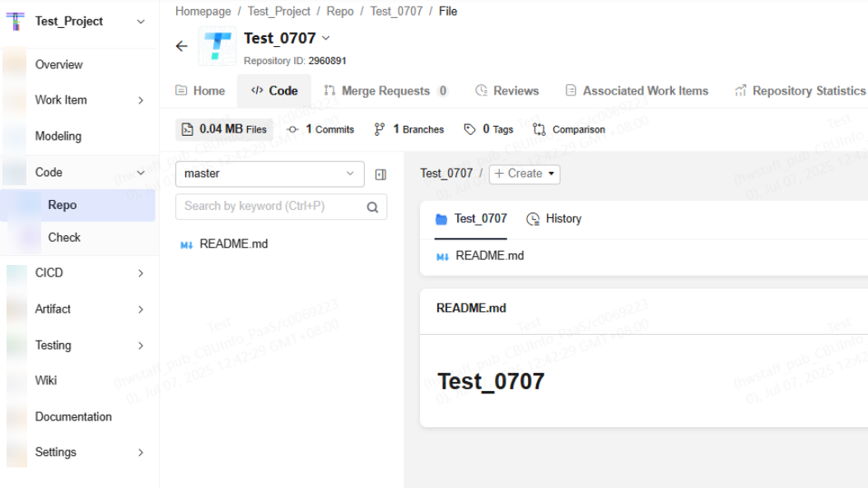Switch to Repository Statistics tab
The image size is (868, 488).
[x=800, y=91]
